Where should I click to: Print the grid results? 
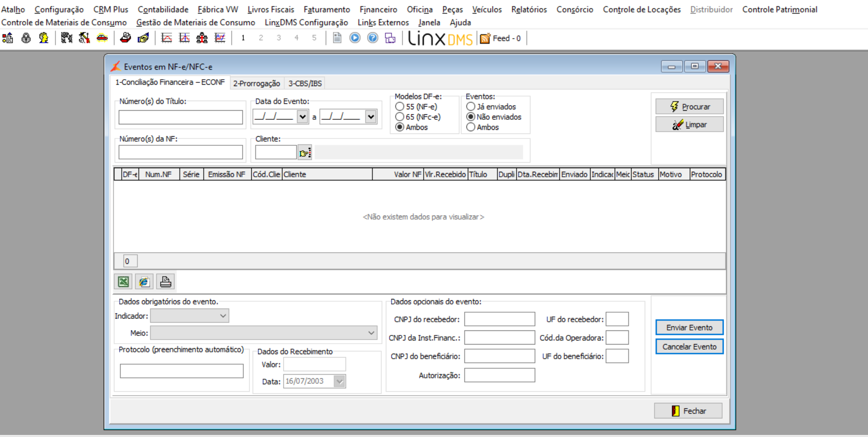point(165,282)
